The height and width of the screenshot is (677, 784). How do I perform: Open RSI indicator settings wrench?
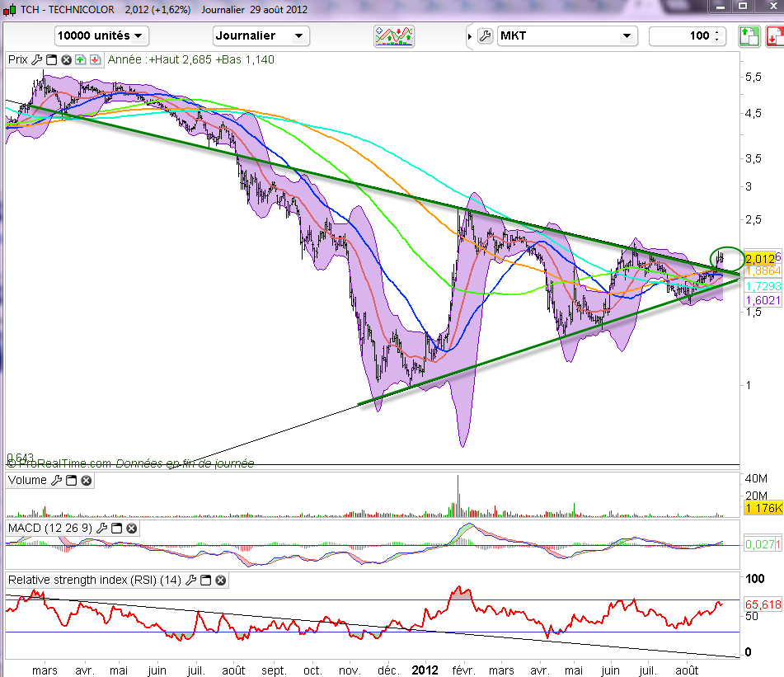[x=191, y=581]
